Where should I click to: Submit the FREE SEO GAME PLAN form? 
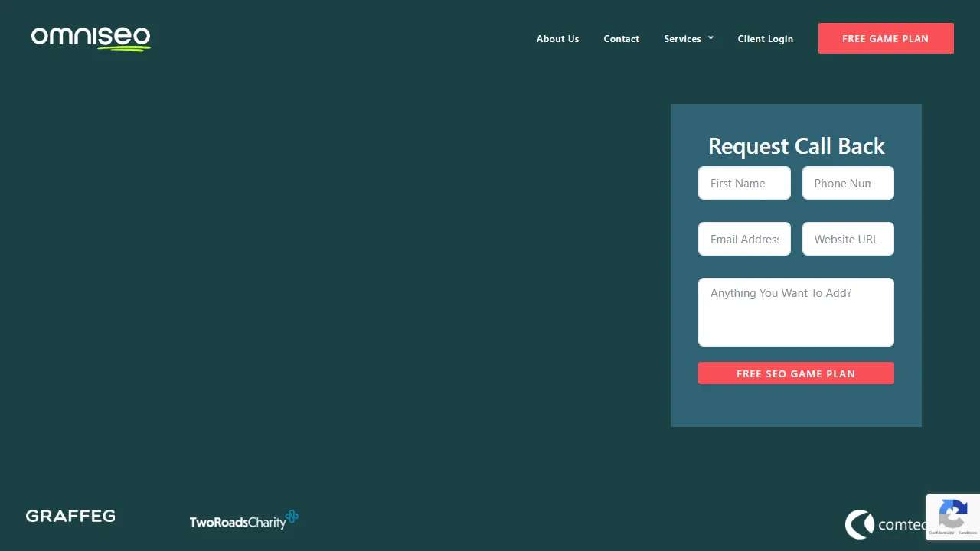pos(795,373)
